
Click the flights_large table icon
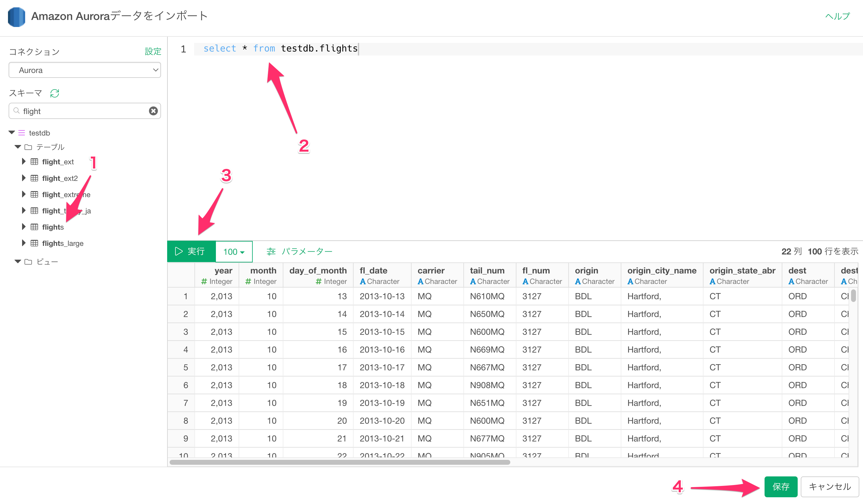click(34, 243)
